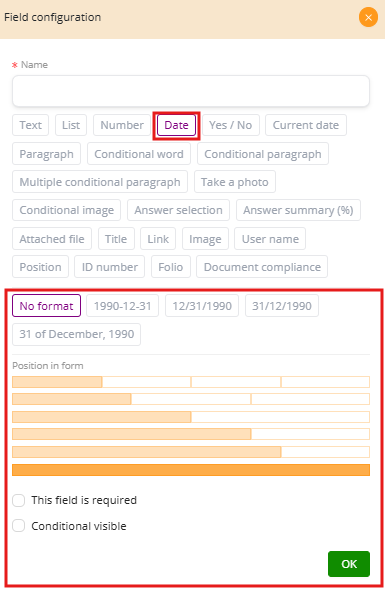Select the Yes / No field type
Viewport: 385px width, 591px height.
[x=231, y=125]
